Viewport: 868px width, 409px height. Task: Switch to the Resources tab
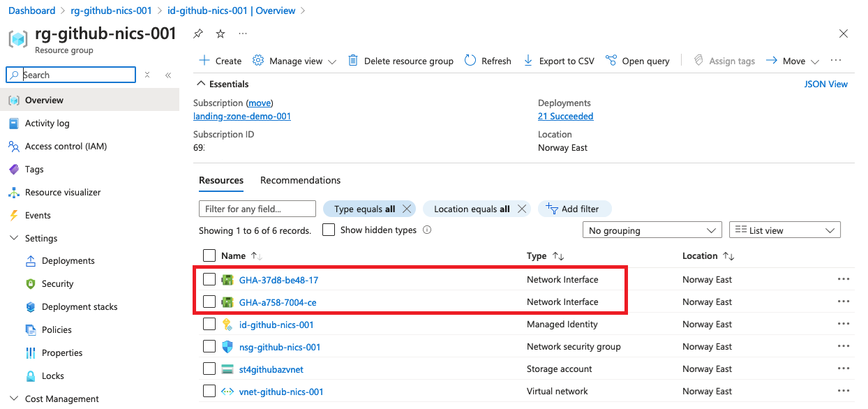click(221, 181)
